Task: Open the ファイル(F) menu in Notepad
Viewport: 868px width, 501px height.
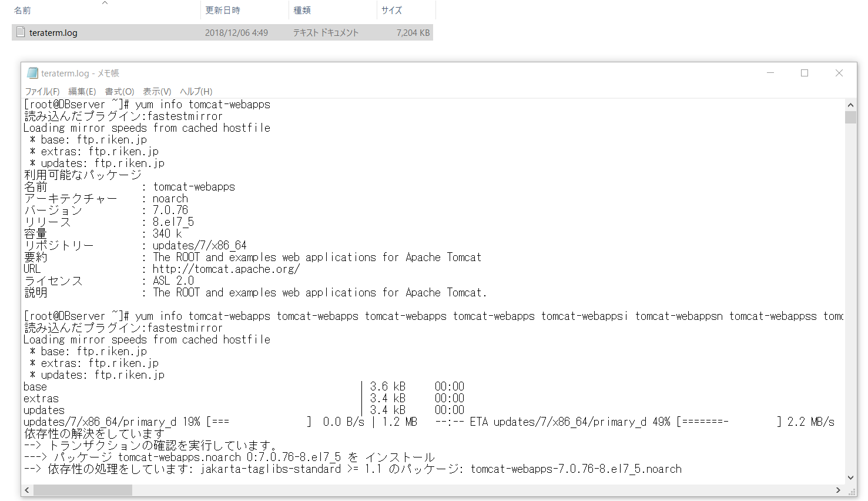Action: click(42, 91)
